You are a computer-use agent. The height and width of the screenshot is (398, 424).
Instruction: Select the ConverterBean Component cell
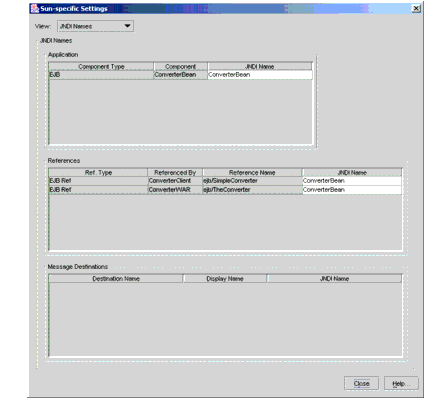click(180, 75)
